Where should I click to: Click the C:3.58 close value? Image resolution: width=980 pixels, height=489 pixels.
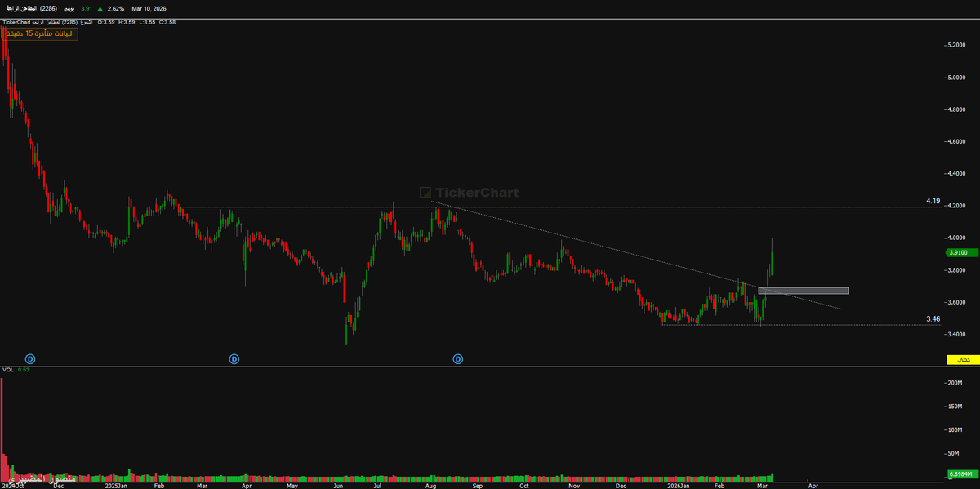(167, 22)
